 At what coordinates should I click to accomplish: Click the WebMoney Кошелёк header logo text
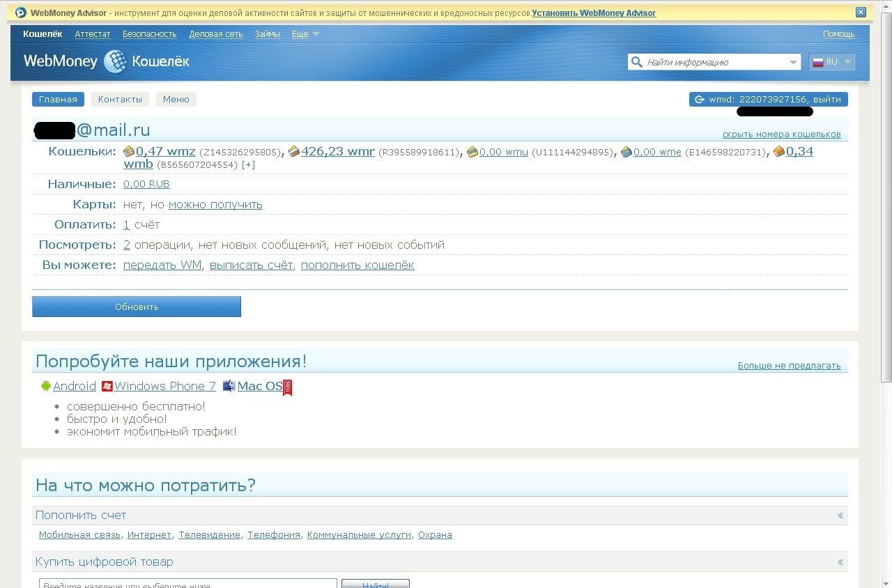tap(107, 62)
